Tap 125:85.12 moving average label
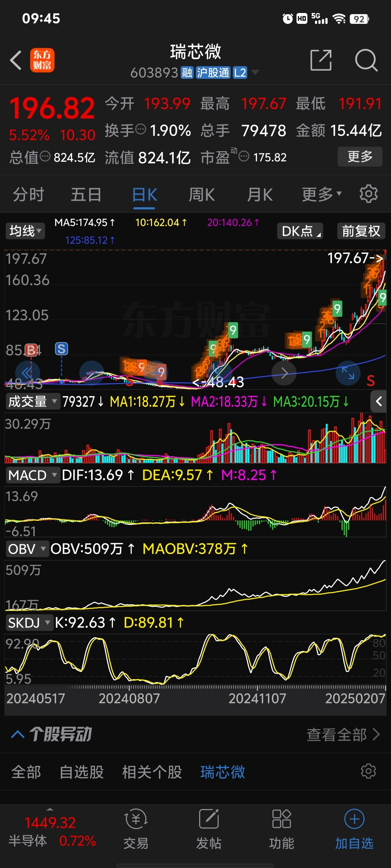The height and width of the screenshot is (868, 391). point(90,240)
